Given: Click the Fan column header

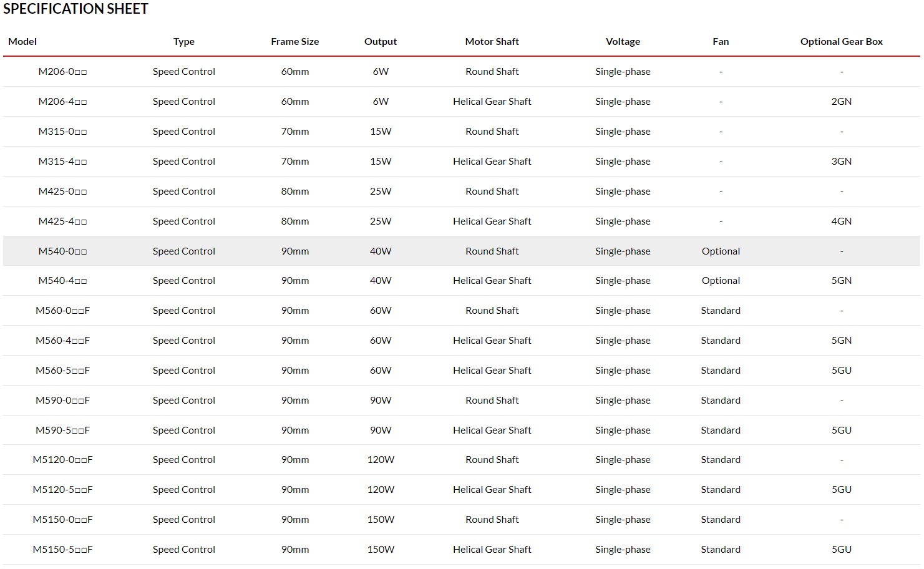Looking at the screenshot, I should pyautogui.click(x=721, y=42).
